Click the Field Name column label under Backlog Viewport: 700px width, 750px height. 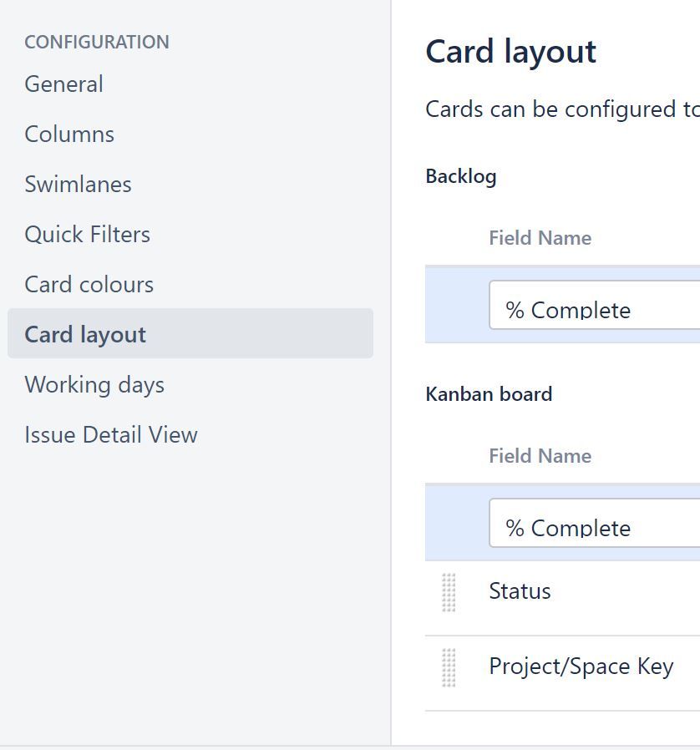[540, 238]
